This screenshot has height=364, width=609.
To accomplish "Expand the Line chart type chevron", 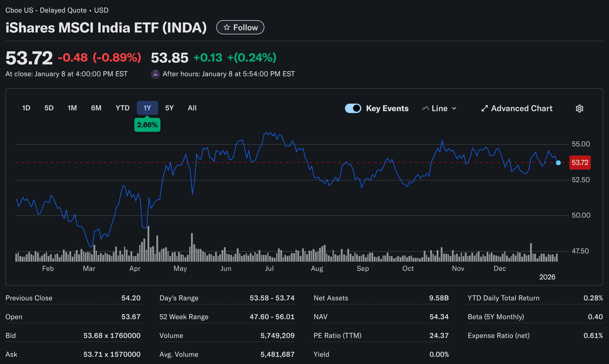I will coord(454,108).
